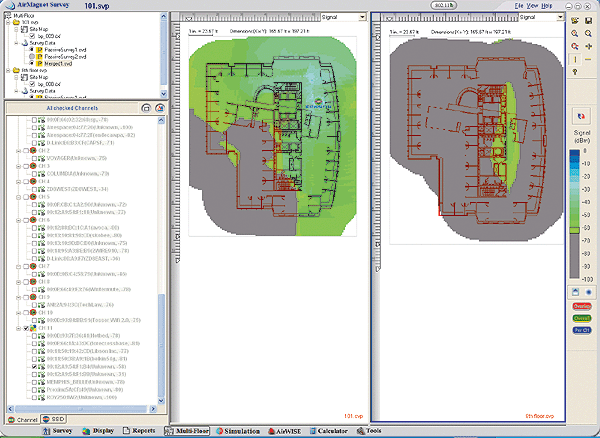Open the File menu
The width and height of the screenshot is (600, 438).
pos(519,6)
